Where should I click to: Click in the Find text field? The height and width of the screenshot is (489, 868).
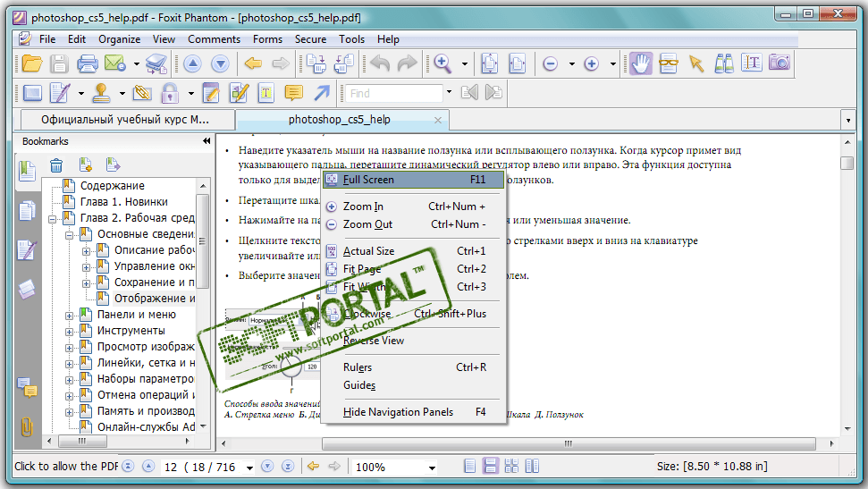(394, 93)
